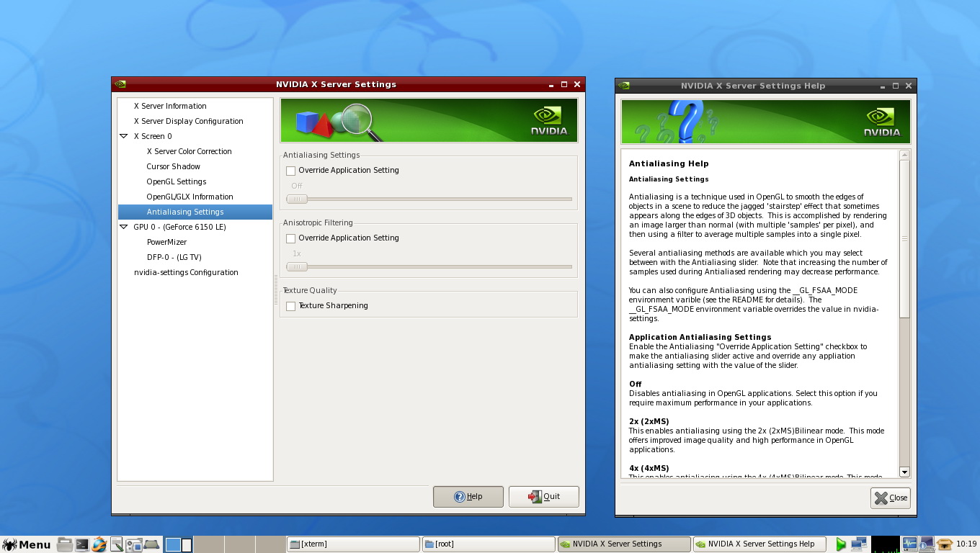The height and width of the screenshot is (553, 980).
Task: Select X Server Color Correction
Action: [189, 151]
